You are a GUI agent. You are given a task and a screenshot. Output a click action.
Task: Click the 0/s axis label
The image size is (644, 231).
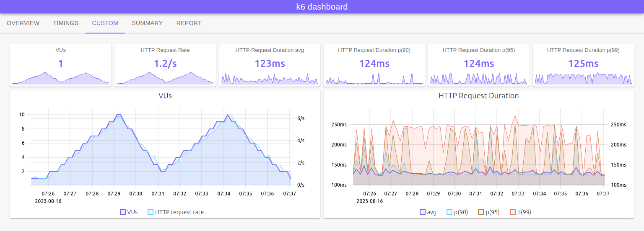tap(301, 185)
